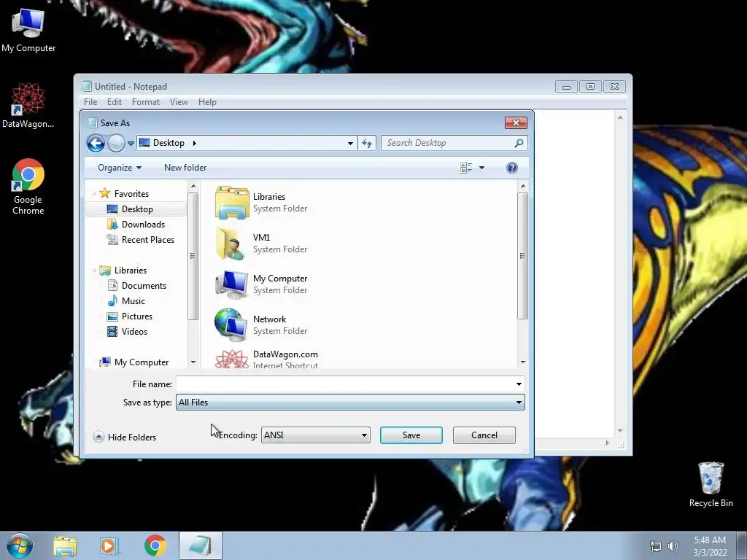This screenshot has width=747, height=560.
Task: Click the change view icon
Action: (466, 168)
